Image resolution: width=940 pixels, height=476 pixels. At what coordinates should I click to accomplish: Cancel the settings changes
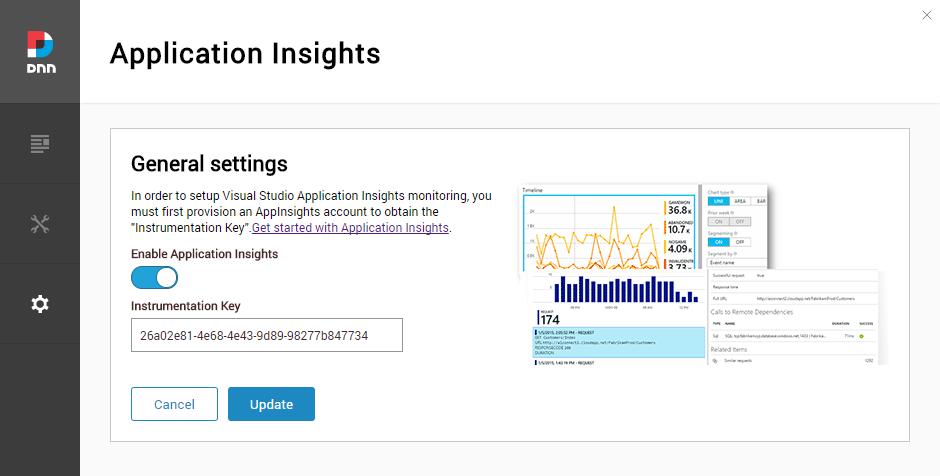[x=174, y=404]
